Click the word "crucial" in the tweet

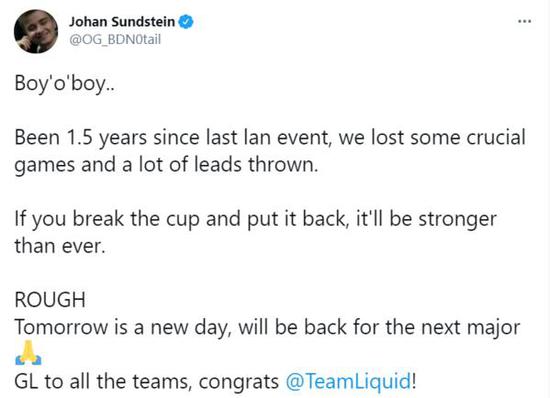pos(496,137)
